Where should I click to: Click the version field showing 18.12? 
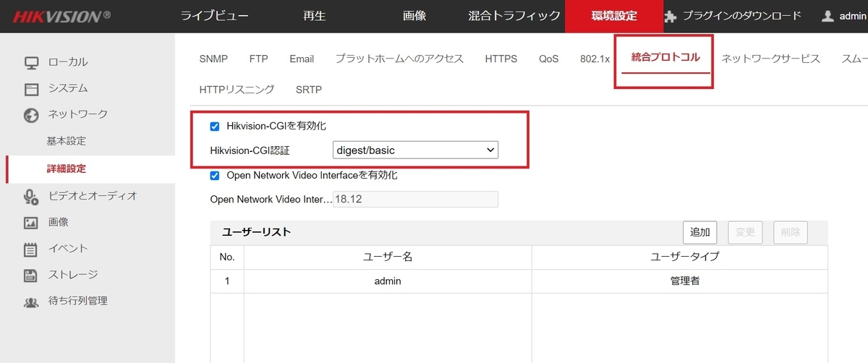pyautogui.click(x=415, y=200)
